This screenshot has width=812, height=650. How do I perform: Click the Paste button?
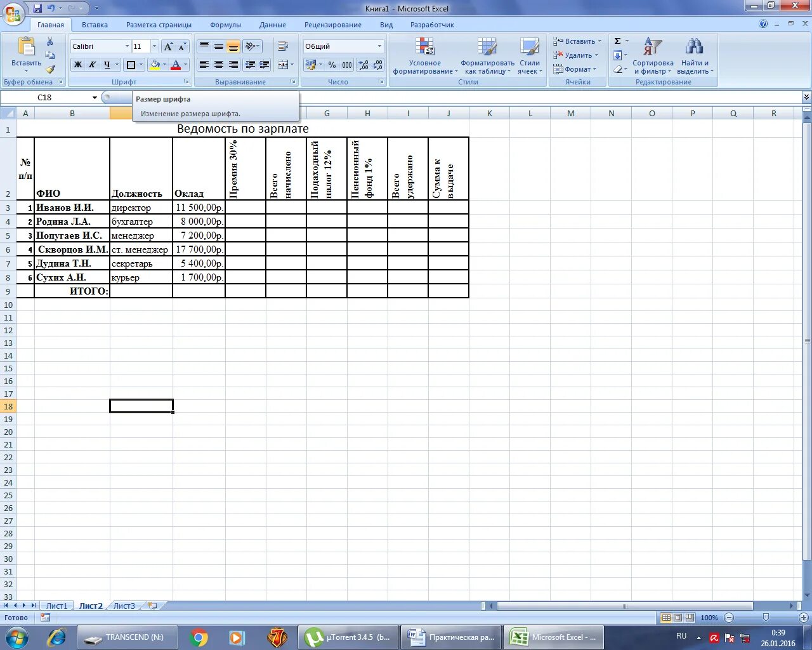[26, 55]
